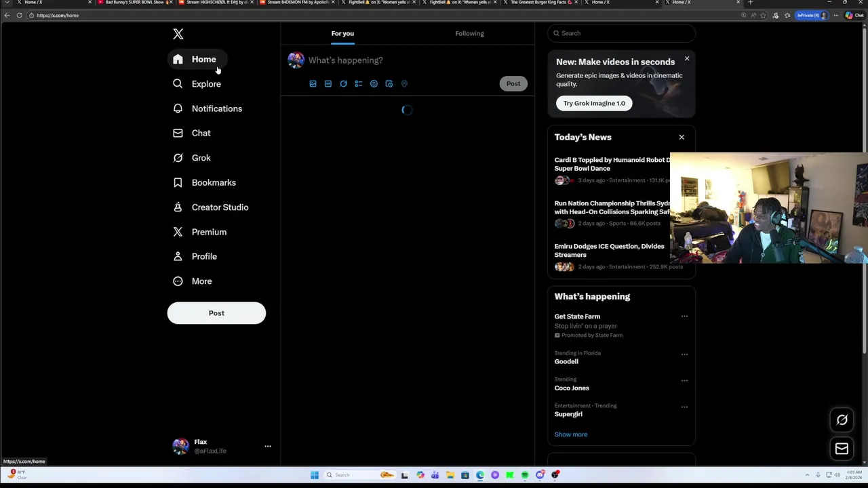
Task: Open more options for Goodell trend
Action: pos(684,354)
